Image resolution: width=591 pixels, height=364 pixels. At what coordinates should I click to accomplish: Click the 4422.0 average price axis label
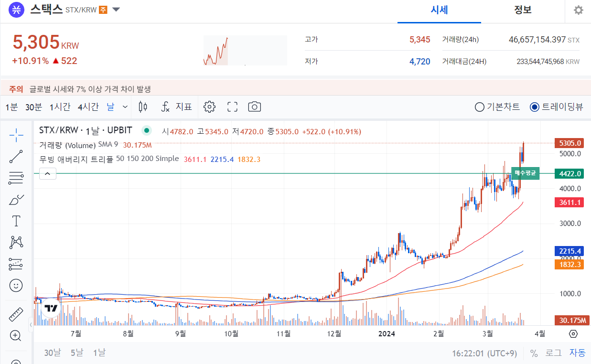(x=569, y=173)
